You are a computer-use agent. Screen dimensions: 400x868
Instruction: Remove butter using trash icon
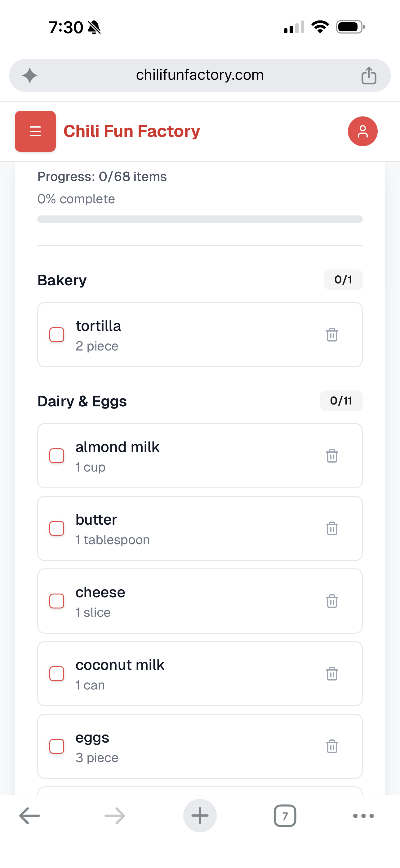(332, 528)
